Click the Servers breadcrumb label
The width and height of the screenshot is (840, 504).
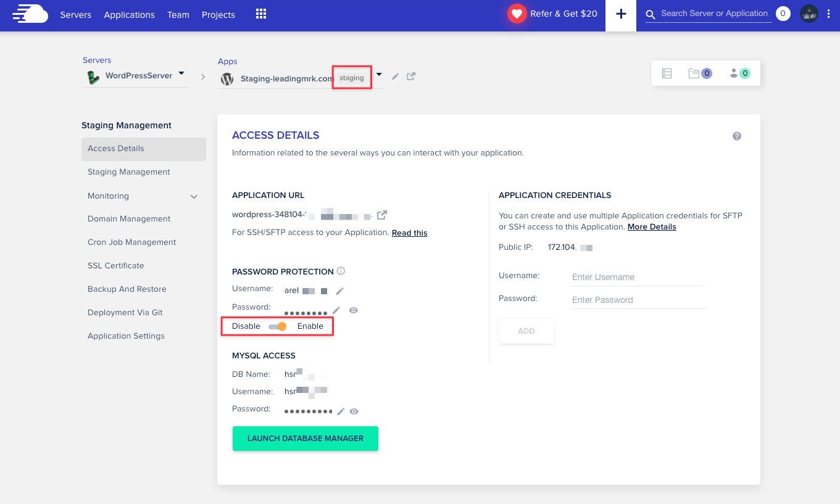(x=97, y=60)
